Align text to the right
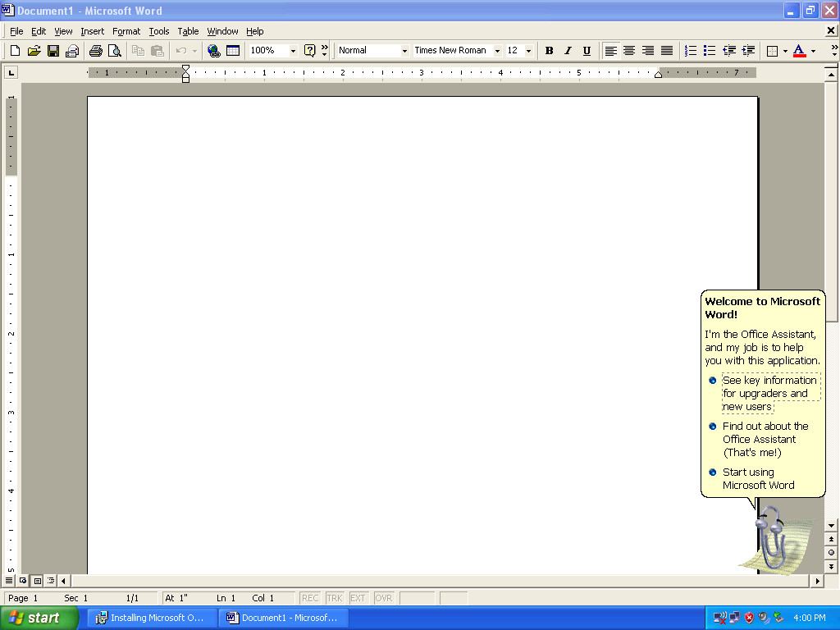This screenshot has width=840, height=630. 648,50
